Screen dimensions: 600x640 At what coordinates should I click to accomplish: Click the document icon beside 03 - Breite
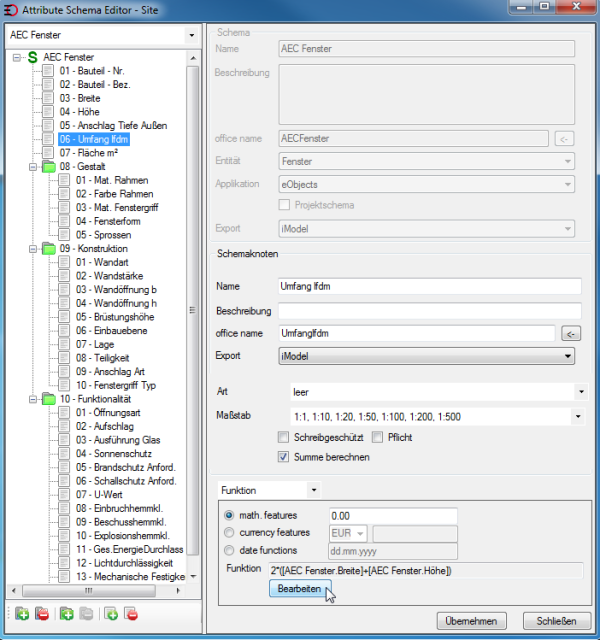[x=48, y=98]
